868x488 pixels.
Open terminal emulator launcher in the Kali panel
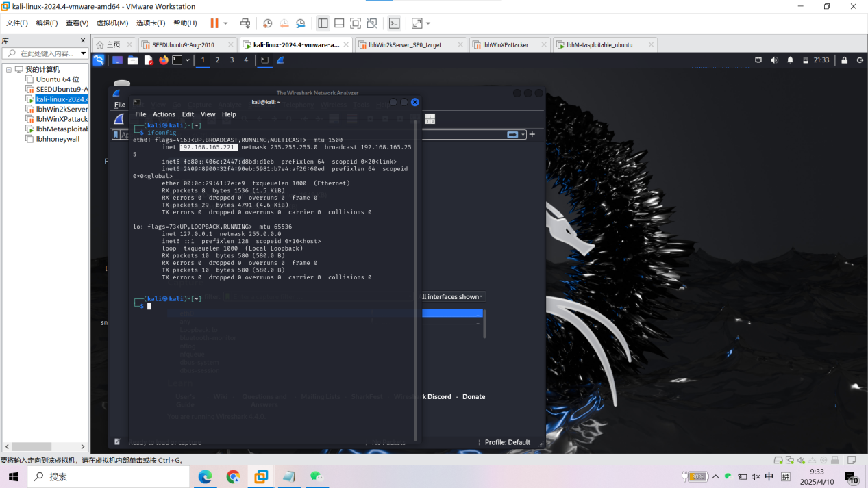177,60
